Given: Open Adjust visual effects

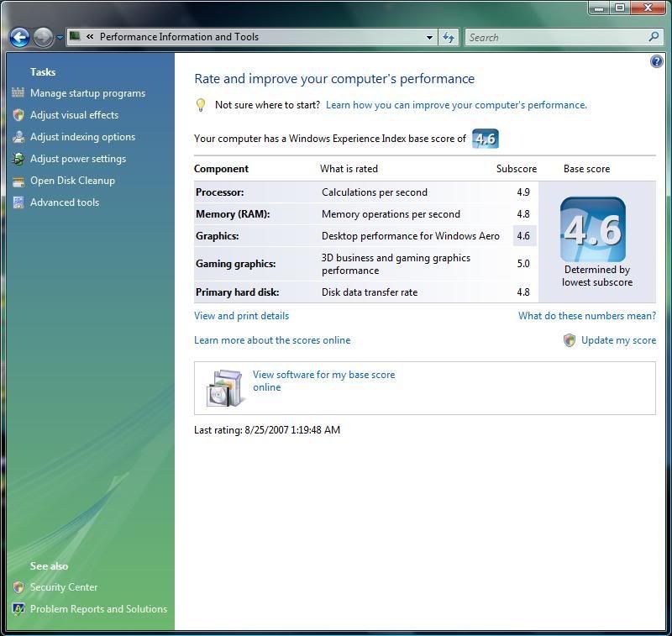Looking at the screenshot, I should pyautogui.click(x=74, y=115).
